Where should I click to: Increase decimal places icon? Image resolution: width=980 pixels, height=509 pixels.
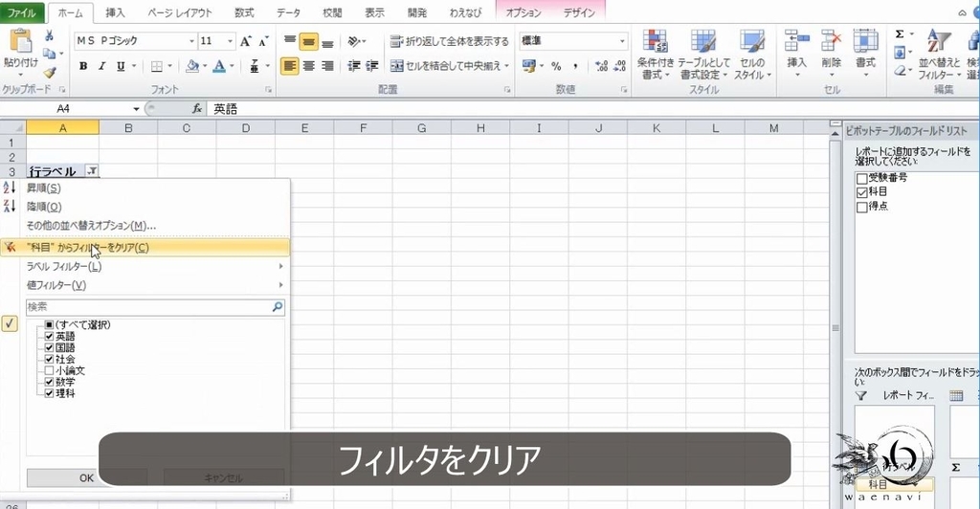(601, 66)
